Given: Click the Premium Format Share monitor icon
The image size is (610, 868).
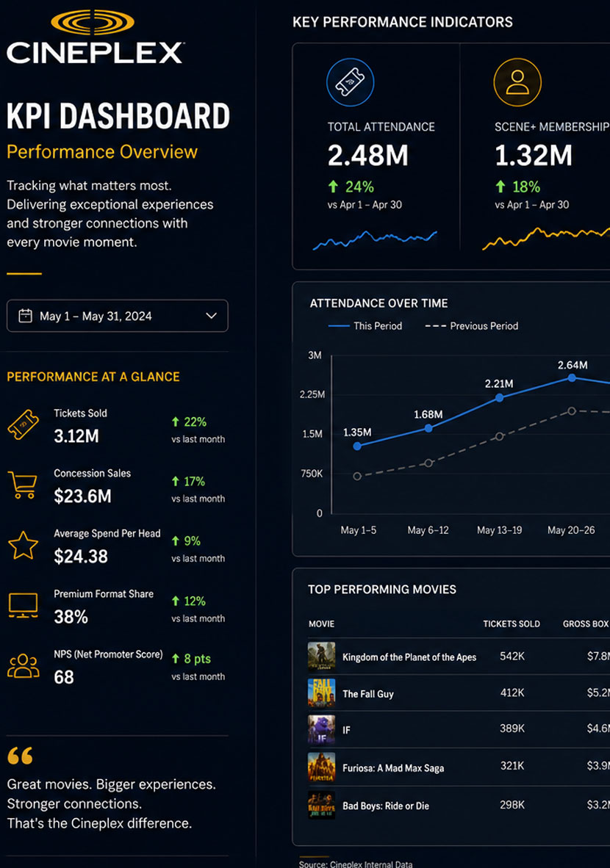Looking at the screenshot, I should tap(24, 606).
